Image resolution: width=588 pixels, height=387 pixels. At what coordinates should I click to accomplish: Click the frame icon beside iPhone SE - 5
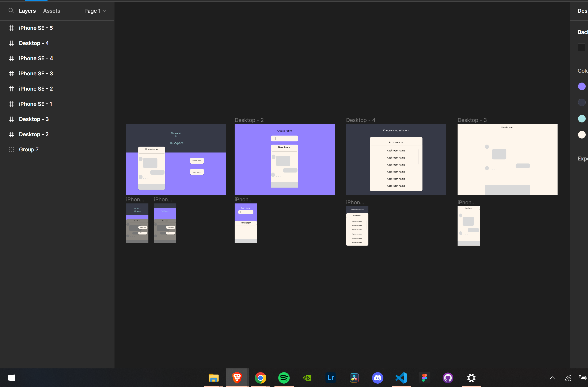11,28
